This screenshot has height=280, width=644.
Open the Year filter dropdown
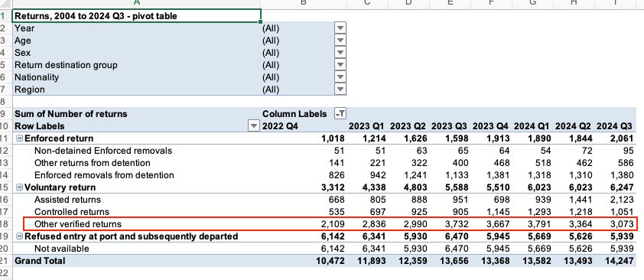coord(340,28)
